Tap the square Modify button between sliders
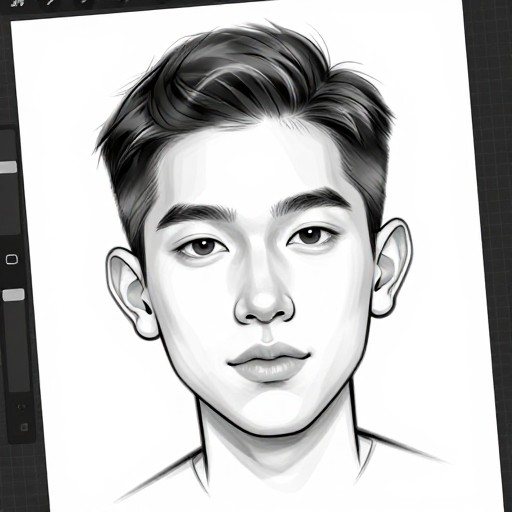Image resolution: width=512 pixels, height=512 pixels. point(12,259)
